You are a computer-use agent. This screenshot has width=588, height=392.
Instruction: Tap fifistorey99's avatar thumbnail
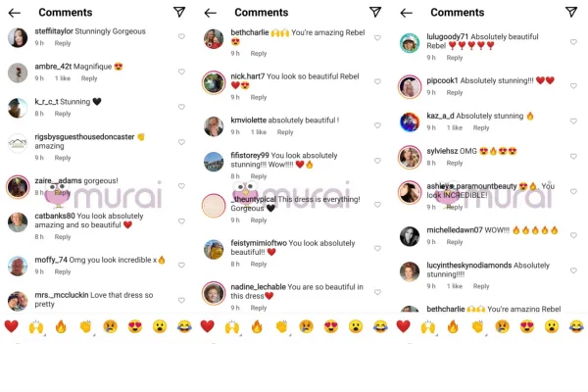click(214, 162)
